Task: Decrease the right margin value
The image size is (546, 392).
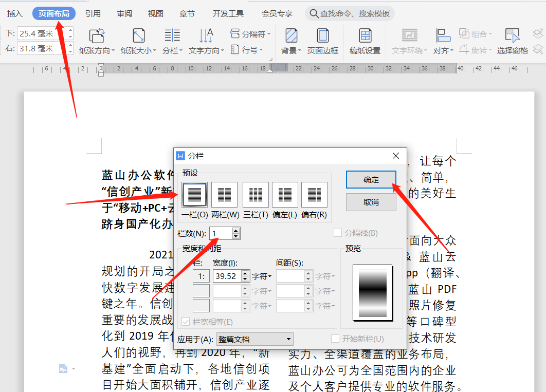Action: click(x=70, y=51)
